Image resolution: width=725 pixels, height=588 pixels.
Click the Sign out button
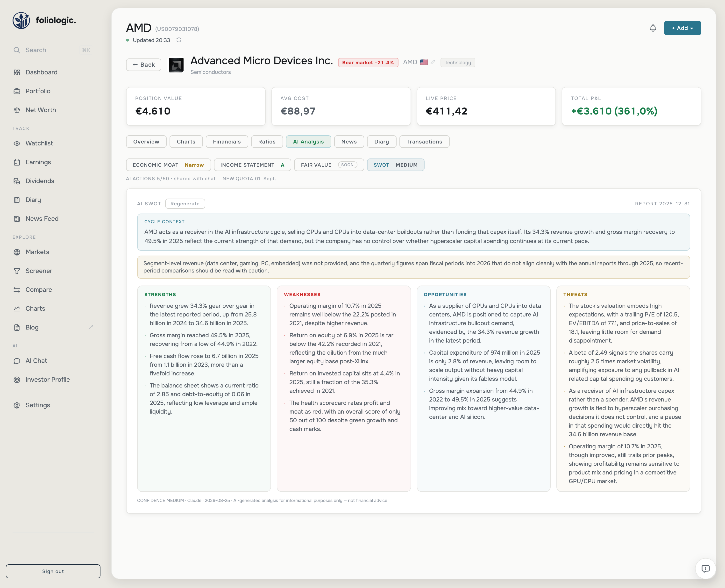point(53,571)
